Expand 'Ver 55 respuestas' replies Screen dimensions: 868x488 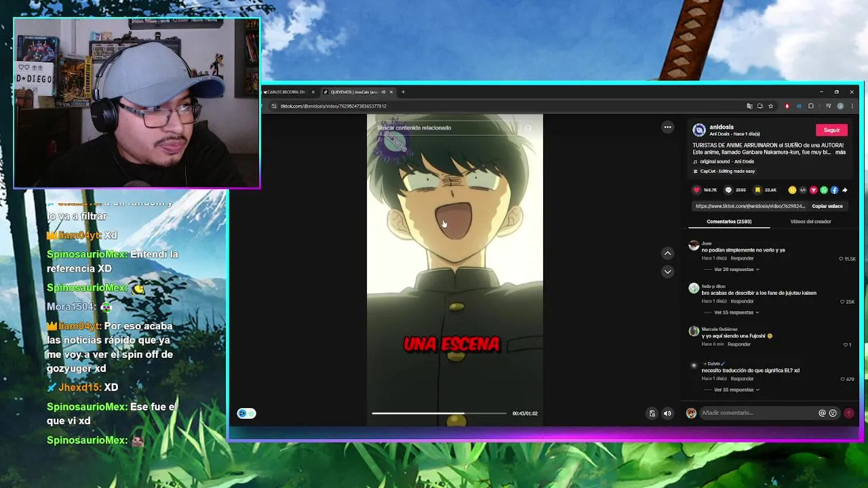736,312
